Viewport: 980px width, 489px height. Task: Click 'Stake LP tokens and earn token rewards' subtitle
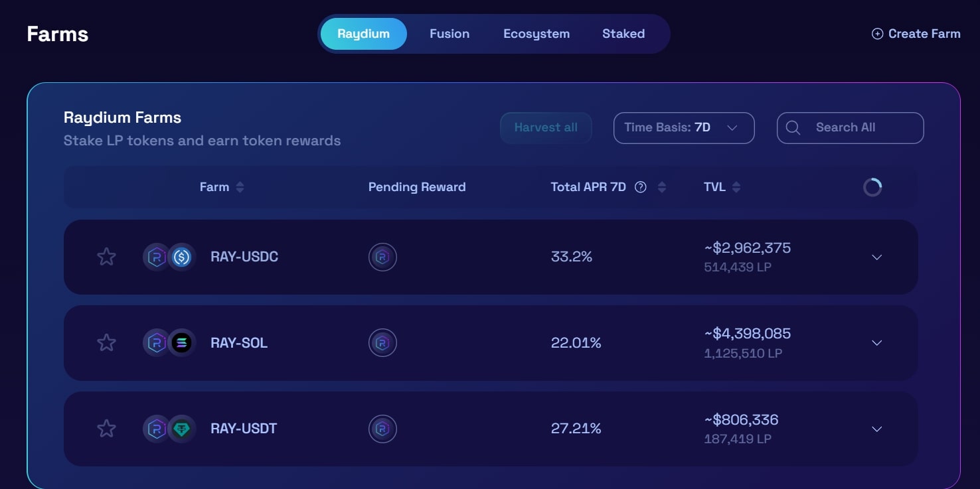202,141
